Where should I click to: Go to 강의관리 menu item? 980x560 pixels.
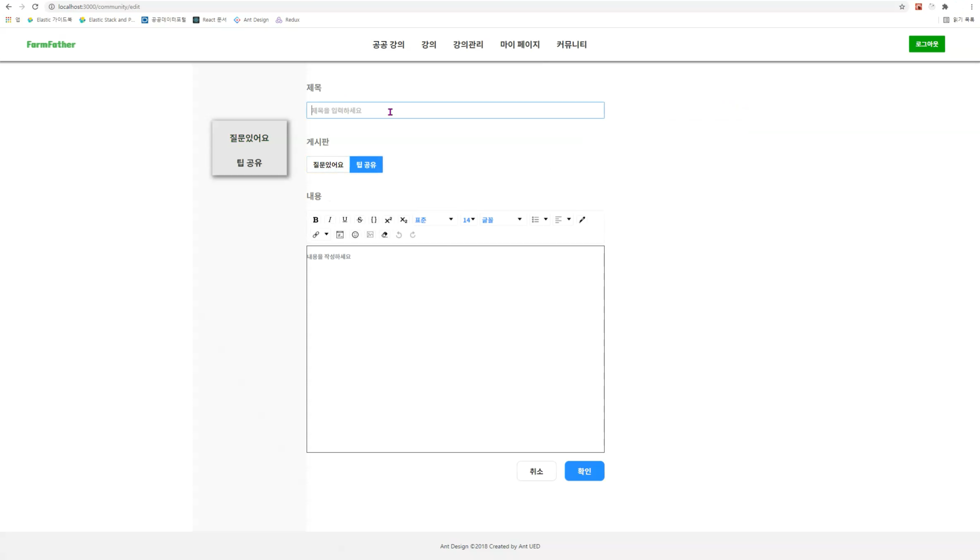point(468,44)
